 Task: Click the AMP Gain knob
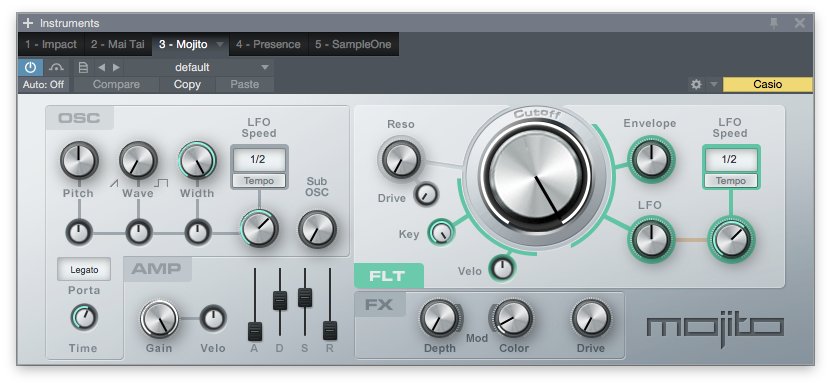pyautogui.click(x=160, y=319)
